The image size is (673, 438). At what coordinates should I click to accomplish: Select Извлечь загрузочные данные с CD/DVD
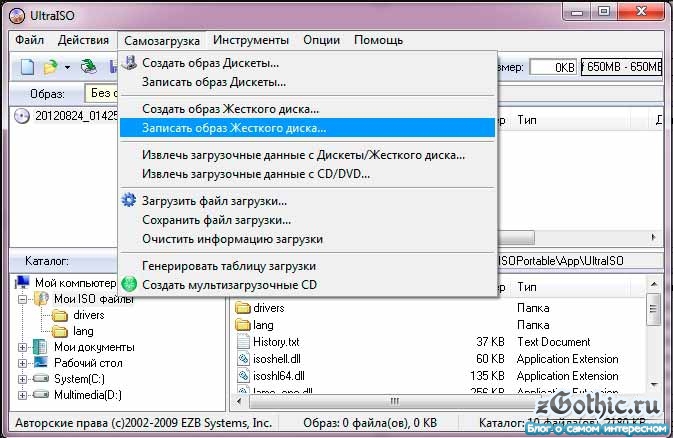pyautogui.click(x=307, y=174)
